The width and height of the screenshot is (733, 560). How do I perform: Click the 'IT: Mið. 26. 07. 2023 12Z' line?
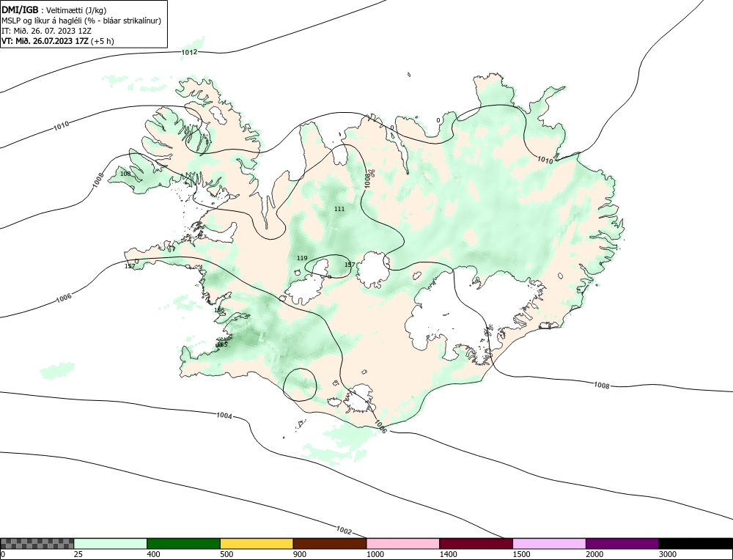pos(46,31)
